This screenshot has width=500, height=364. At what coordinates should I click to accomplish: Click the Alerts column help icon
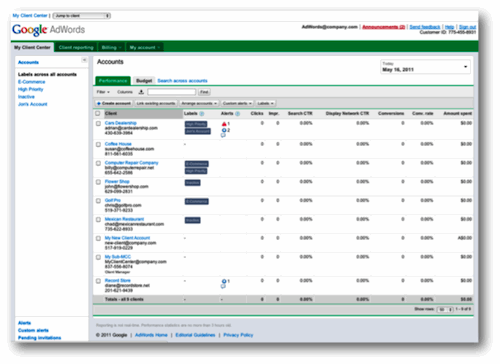pyautogui.click(x=237, y=114)
